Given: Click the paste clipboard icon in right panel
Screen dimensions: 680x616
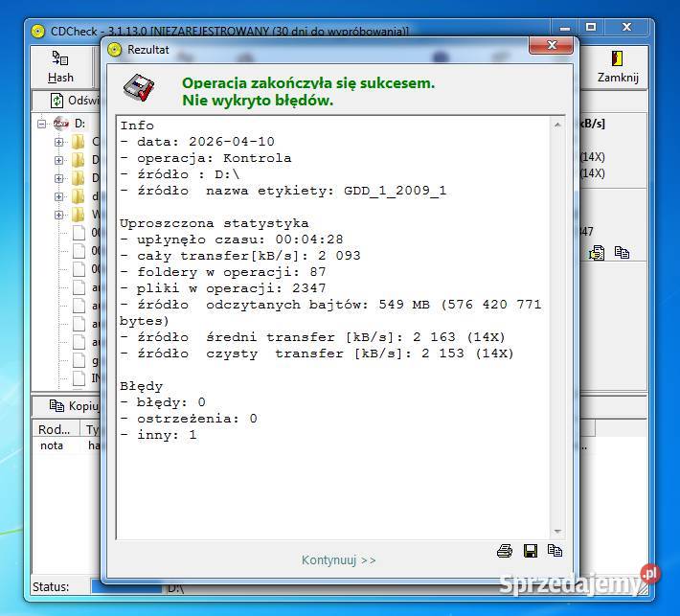Looking at the screenshot, I should (597, 253).
